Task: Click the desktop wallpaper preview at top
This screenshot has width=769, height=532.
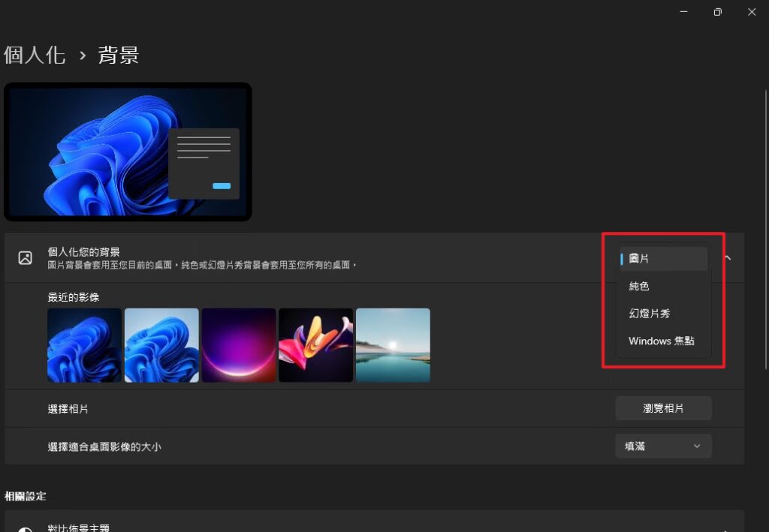Action: (128, 150)
